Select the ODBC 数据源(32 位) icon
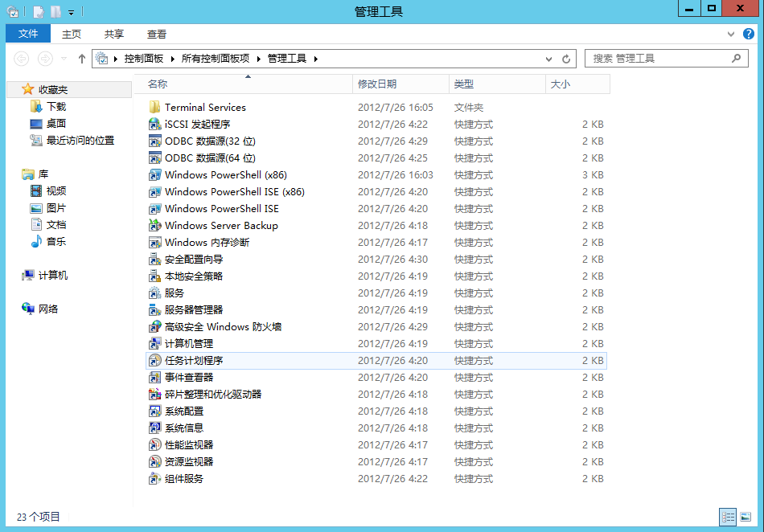 pyautogui.click(x=154, y=141)
